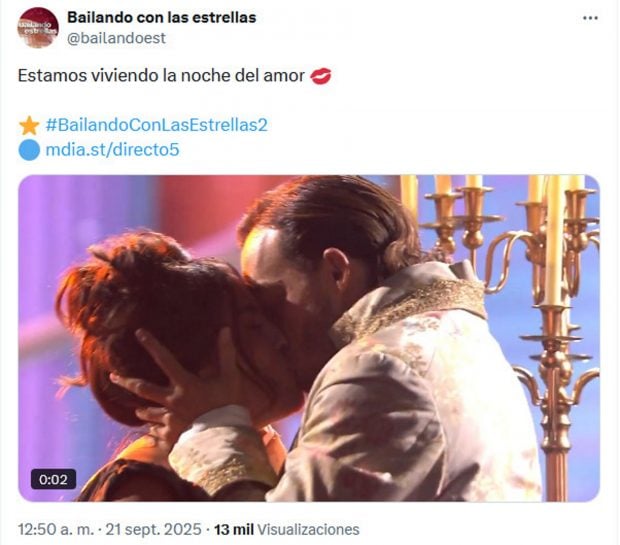The height and width of the screenshot is (545, 620).
Task: Open the #BailandoConLasEstrellas2 hashtag
Action: pos(157,125)
